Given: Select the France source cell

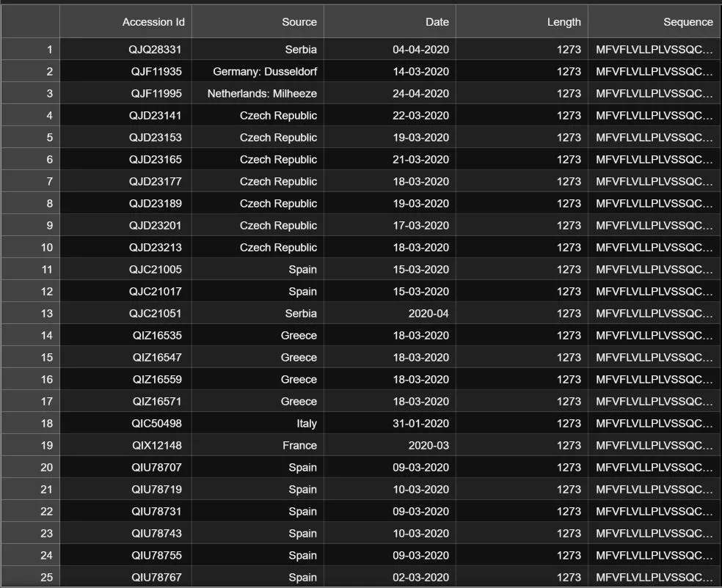Looking at the screenshot, I should [258, 445].
